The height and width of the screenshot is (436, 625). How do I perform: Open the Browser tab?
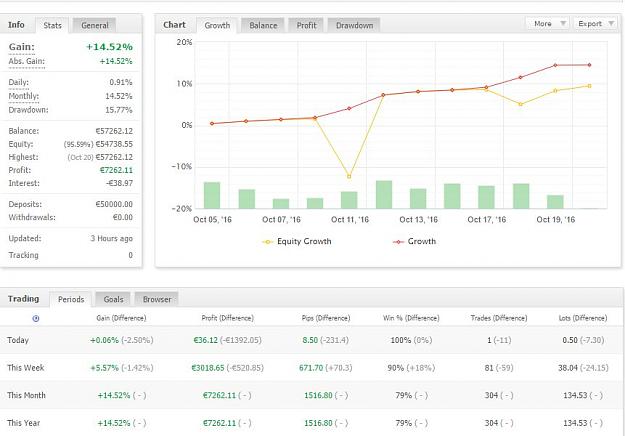(157, 299)
